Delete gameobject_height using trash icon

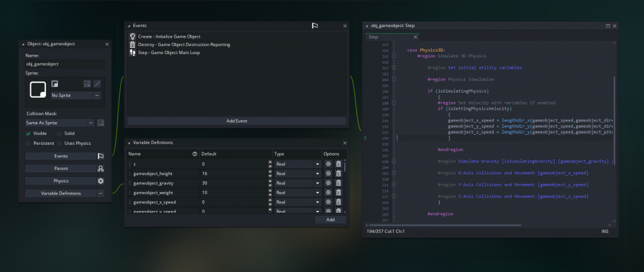(x=338, y=173)
